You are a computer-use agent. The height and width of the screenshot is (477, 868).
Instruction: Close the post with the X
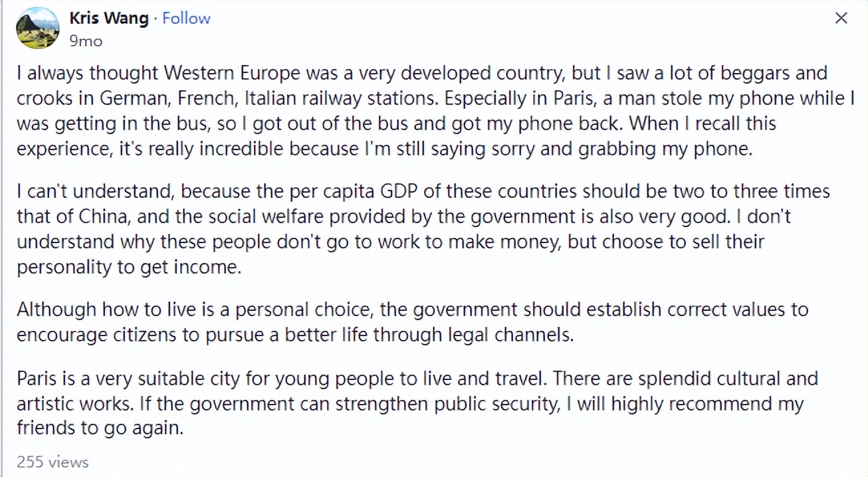point(841,19)
